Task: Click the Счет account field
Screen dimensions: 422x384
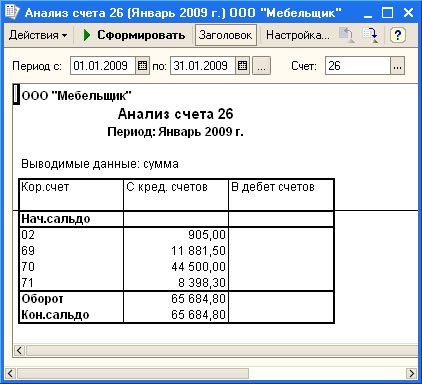Action: [358, 66]
